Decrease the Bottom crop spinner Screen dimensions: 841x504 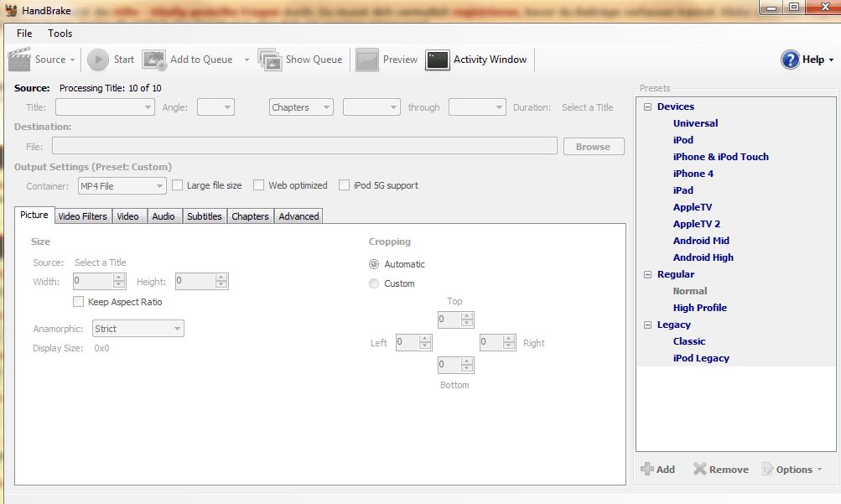[467, 368]
